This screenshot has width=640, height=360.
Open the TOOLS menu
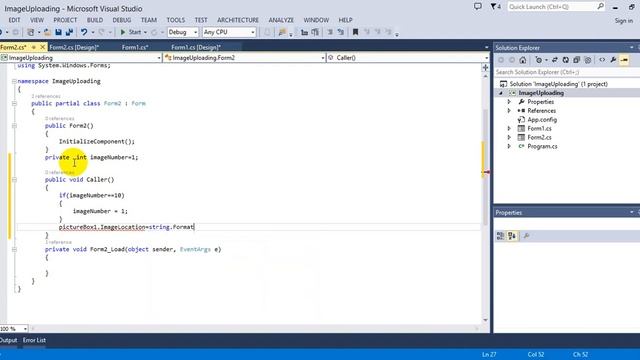pyautogui.click(x=176, y=20)
